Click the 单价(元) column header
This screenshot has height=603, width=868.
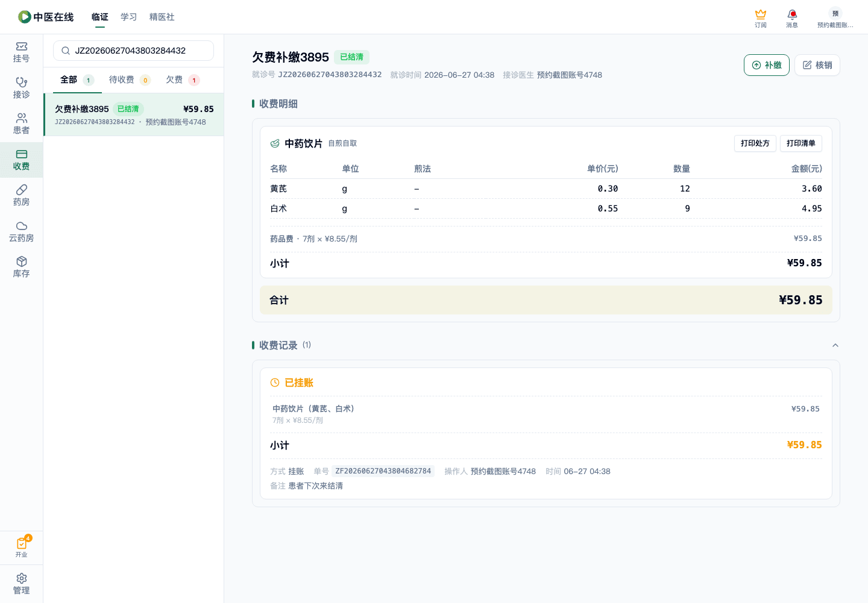pyautogui.click(x=603, y=169)
